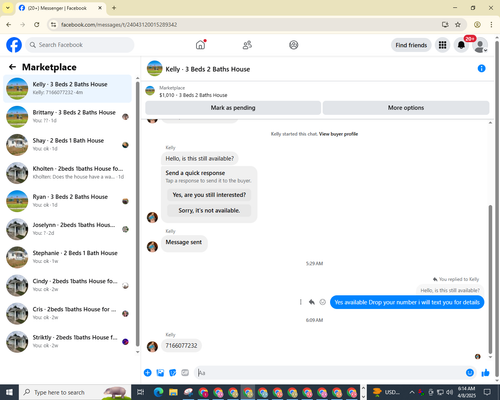This screenshot has width=500, height=400.
Task: Click the $1,010 listing summary line
Action: (x=193, y=95)
